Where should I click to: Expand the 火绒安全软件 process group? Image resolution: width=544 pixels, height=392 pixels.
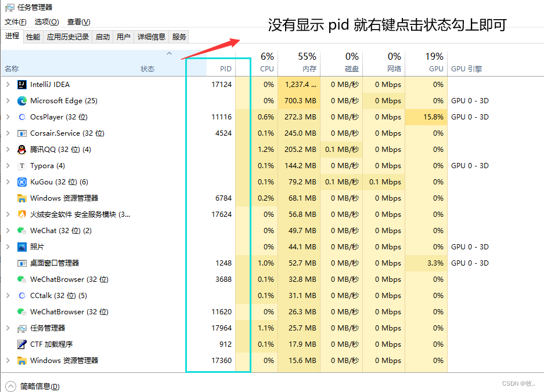coord(8,215)
